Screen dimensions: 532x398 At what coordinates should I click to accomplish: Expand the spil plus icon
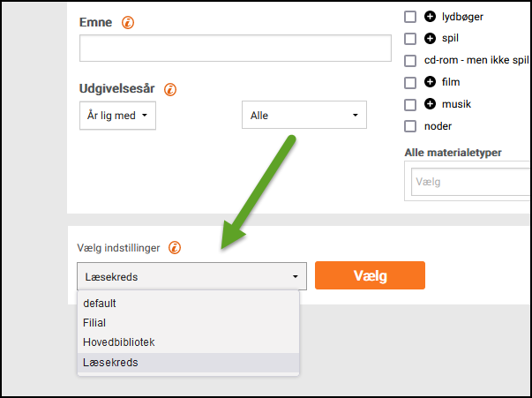pyautogui.click(x=430, y=38)
